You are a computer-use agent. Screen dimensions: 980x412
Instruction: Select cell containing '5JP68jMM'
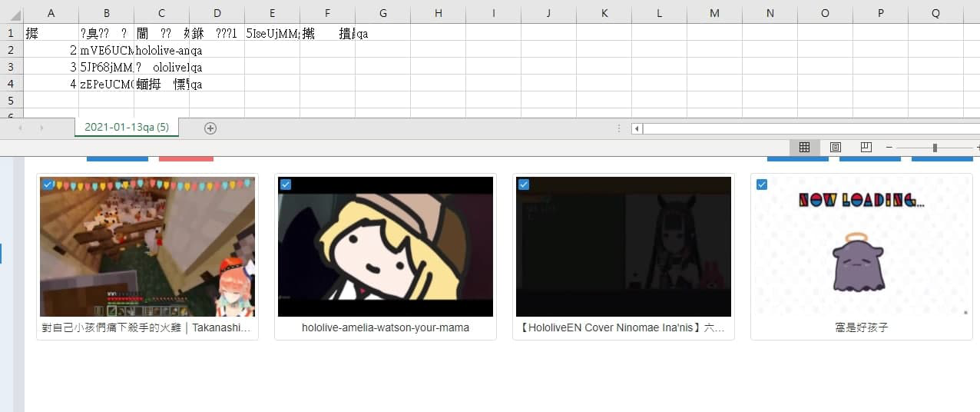(106, 67)
